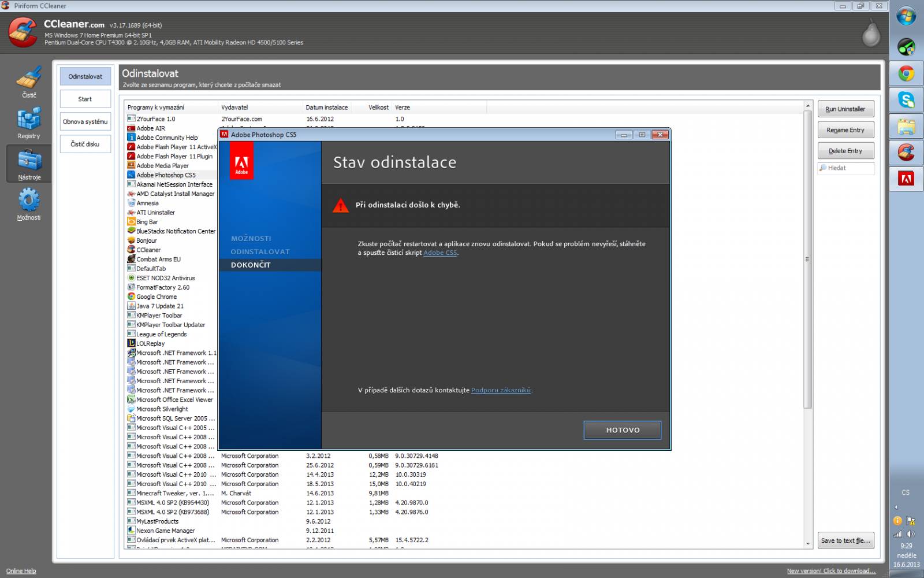Viewport: 924px width, 578px height.
Task: Open the Adobe CS5 cleaner script link
Action: tap(440, 253)
